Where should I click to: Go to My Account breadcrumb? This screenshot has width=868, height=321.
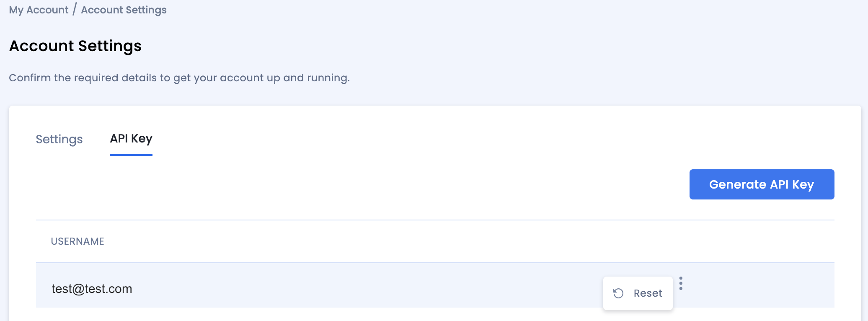pyautogui.click(x=39, y=10)
